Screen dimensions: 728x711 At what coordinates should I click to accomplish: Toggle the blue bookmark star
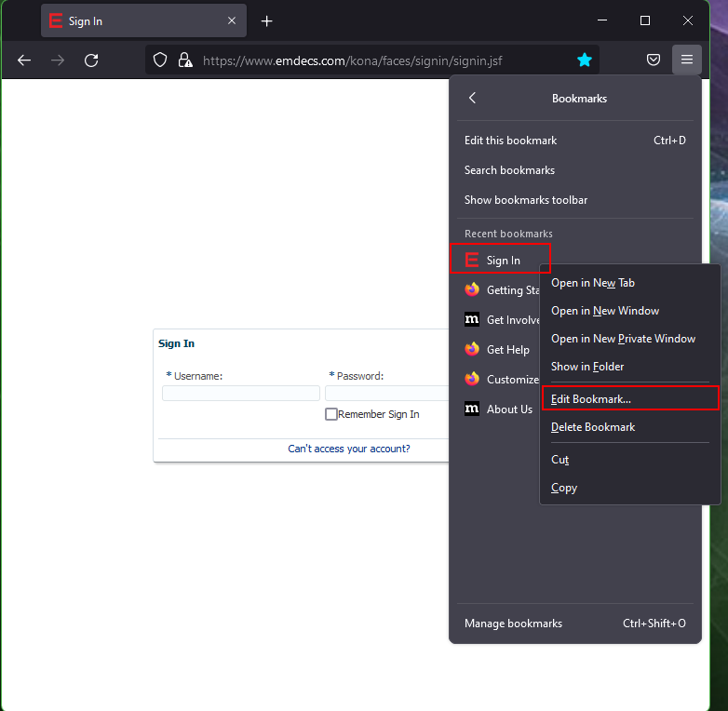tap(584, 60)
